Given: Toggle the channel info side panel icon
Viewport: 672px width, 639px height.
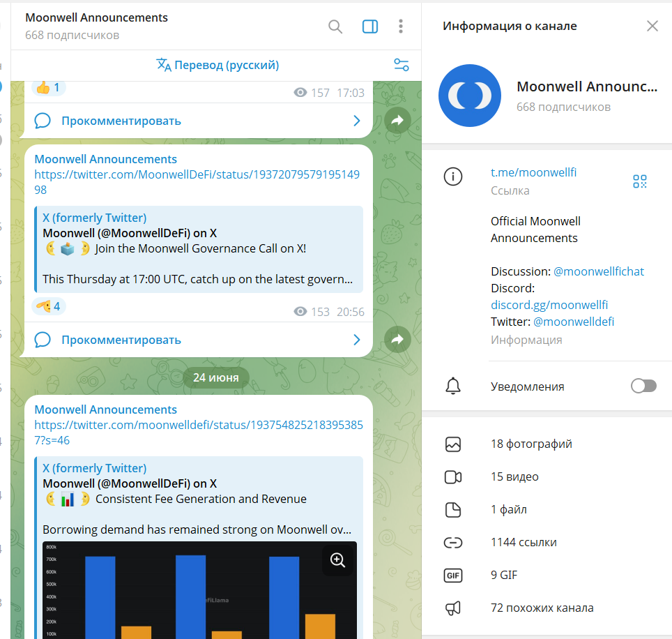Looking at the screenshot, I should tap(370, 27).
